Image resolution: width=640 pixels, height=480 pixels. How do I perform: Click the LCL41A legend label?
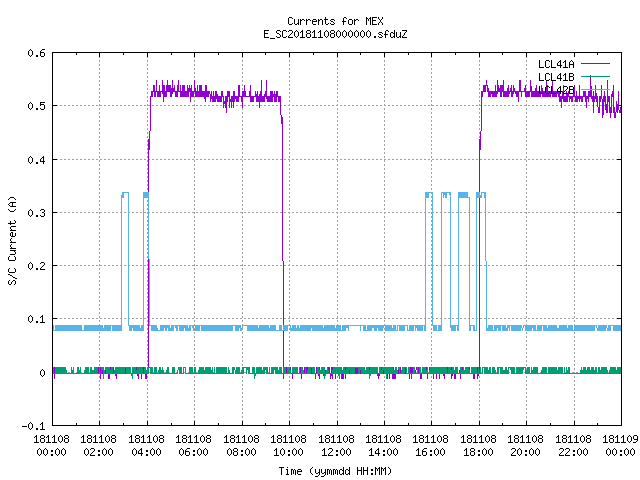[x=556, y=64]
